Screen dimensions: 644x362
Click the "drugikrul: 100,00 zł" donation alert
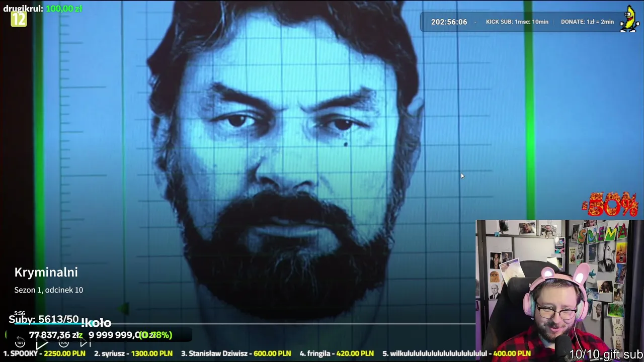[x=43, y=9]
